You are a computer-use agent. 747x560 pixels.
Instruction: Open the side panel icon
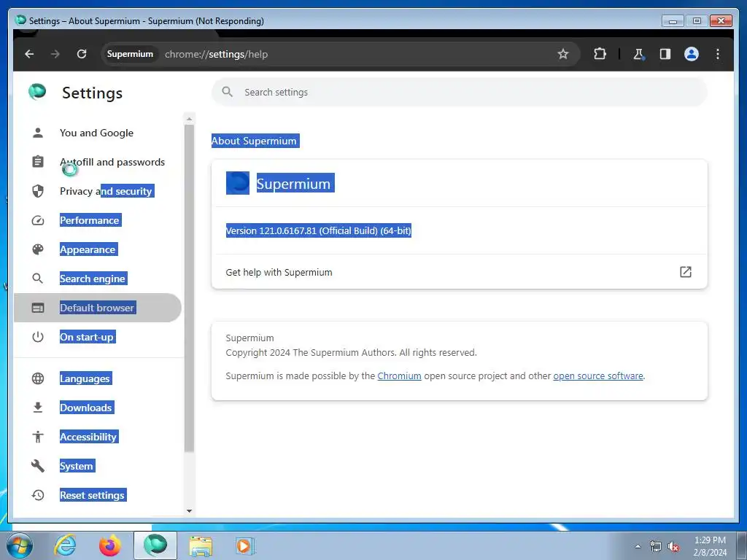(x=665, y=54)
